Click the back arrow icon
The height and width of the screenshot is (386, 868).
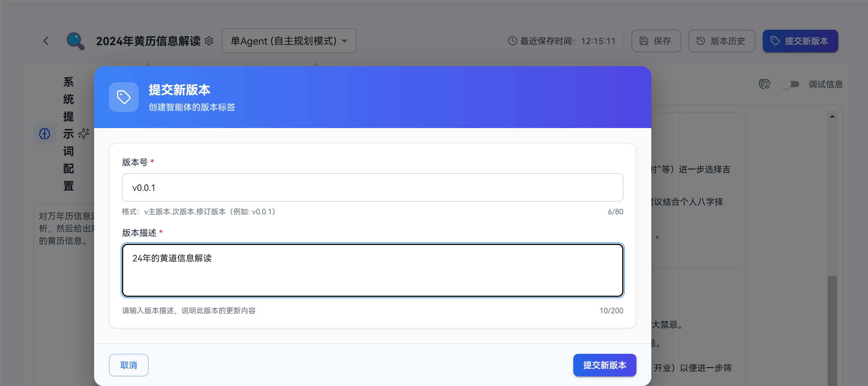pyautogui.click(x=46, y=41)
